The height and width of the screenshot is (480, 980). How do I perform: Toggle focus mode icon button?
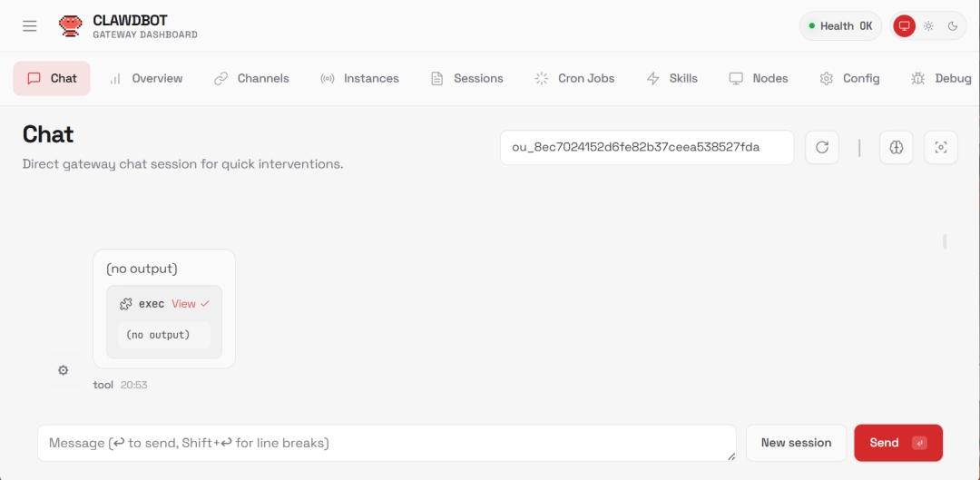(940, 147)
